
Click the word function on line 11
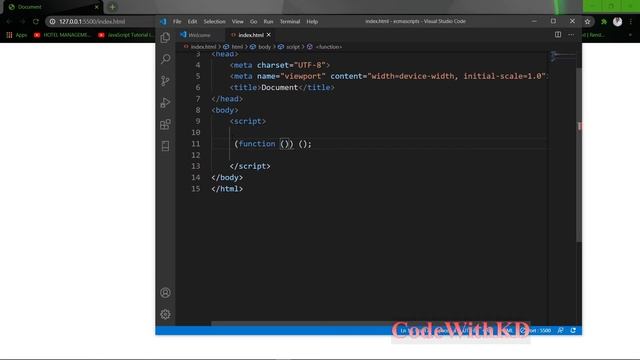(x=257, y=144)
